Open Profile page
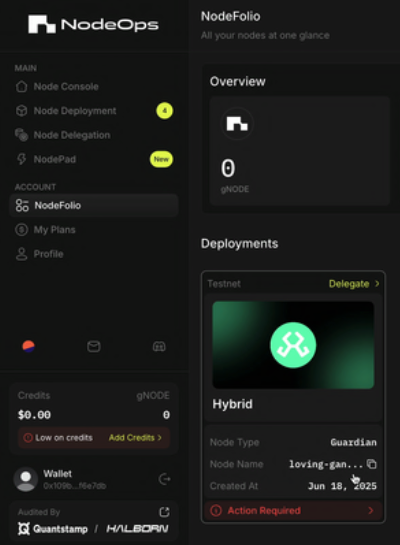Viewport: 400px width, 545px height. 49,254
